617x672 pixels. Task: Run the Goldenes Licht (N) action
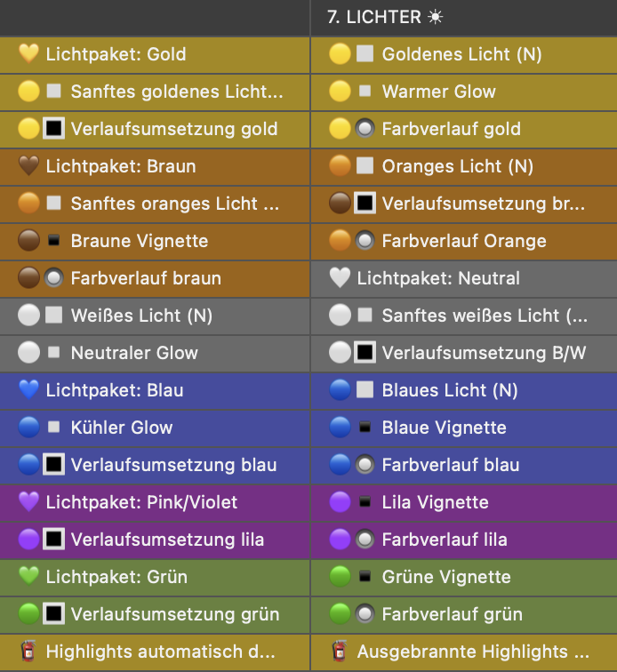pos(464,54)
